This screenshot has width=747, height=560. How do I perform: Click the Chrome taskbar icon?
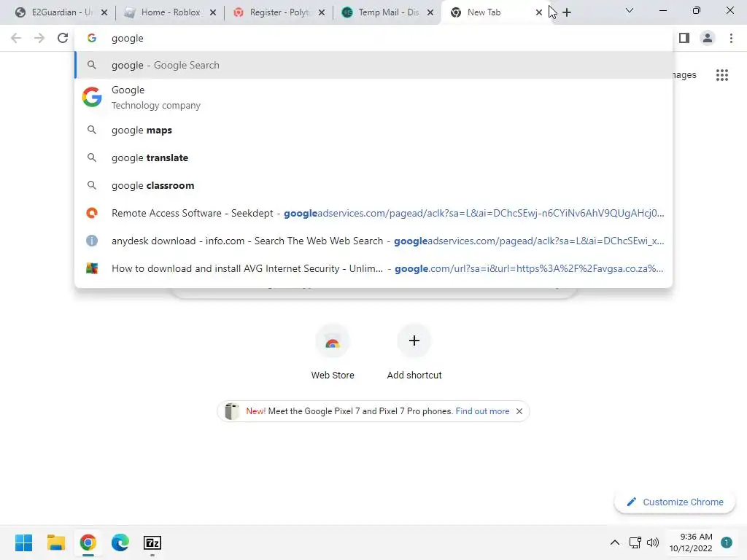click(88, 542)
